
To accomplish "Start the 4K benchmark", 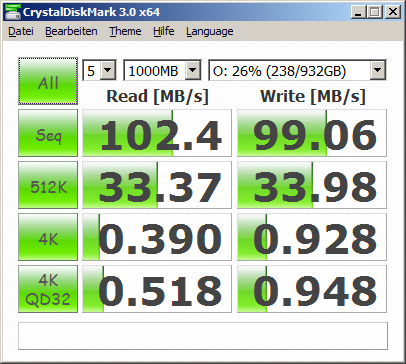I will tap(48, 237).
